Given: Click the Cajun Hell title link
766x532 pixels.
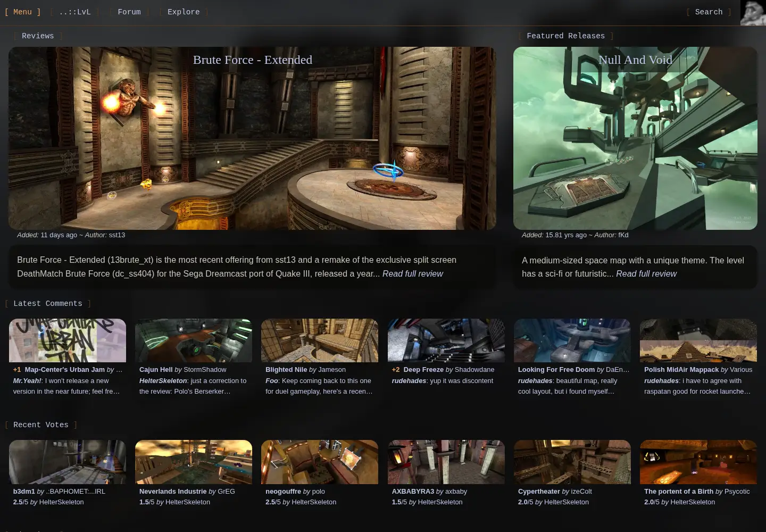Looking at the screenshot, I should [156, 370].
